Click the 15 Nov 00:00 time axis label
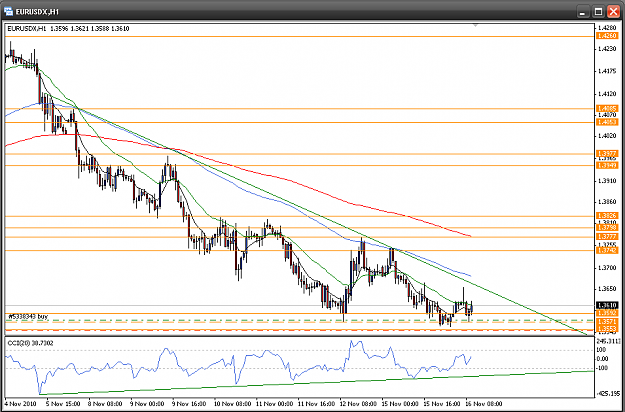The image size is (625, 412). pyautogui.click(x=401, y=403)
